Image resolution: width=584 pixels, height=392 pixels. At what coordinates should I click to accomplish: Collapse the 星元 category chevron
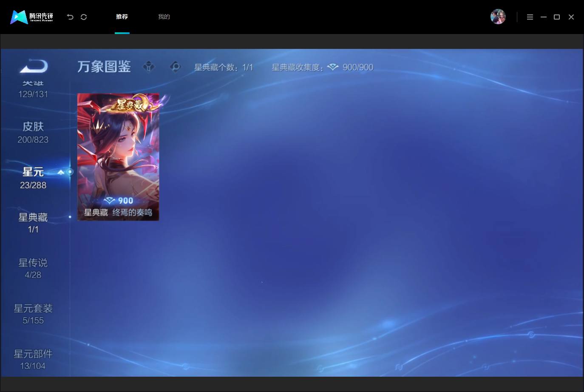coord(61,172)
